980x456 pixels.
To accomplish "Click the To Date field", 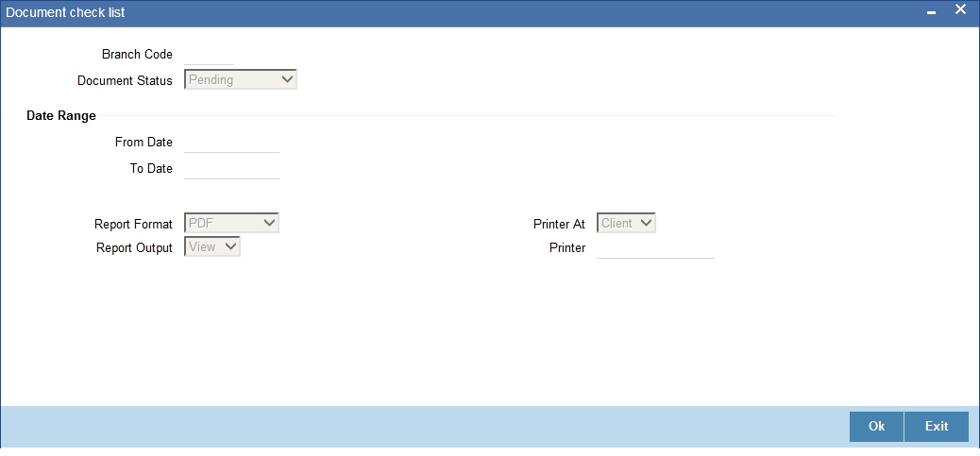I will point(232,169).
